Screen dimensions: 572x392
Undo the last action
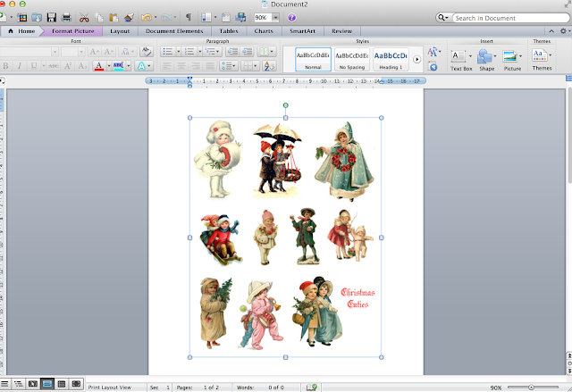pos(147,18)
